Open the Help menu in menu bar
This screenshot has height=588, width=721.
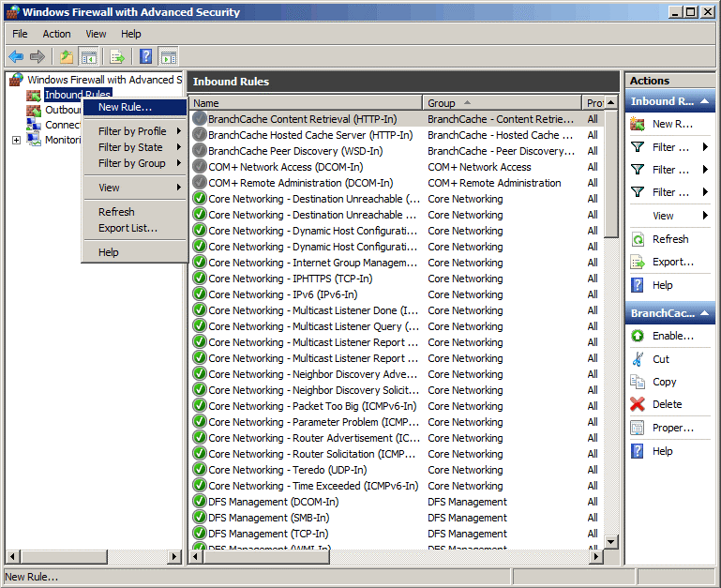131,34
